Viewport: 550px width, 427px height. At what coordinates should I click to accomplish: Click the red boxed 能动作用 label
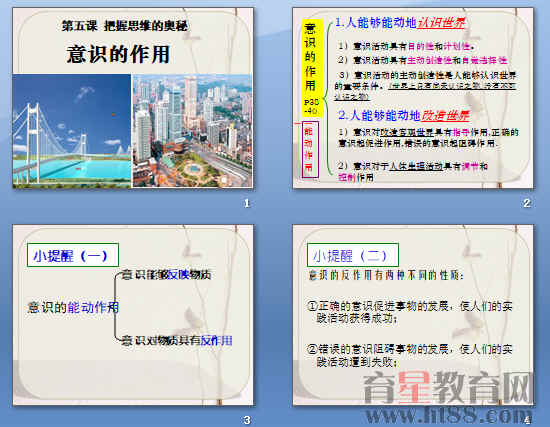click(310, 149)
